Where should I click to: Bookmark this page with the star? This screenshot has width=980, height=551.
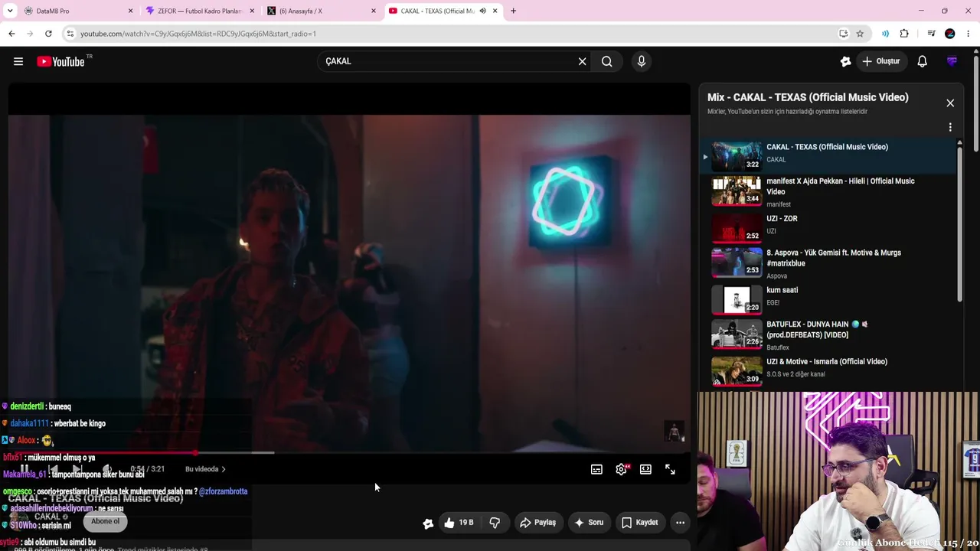pyautogui.click(x=860, y=34)
